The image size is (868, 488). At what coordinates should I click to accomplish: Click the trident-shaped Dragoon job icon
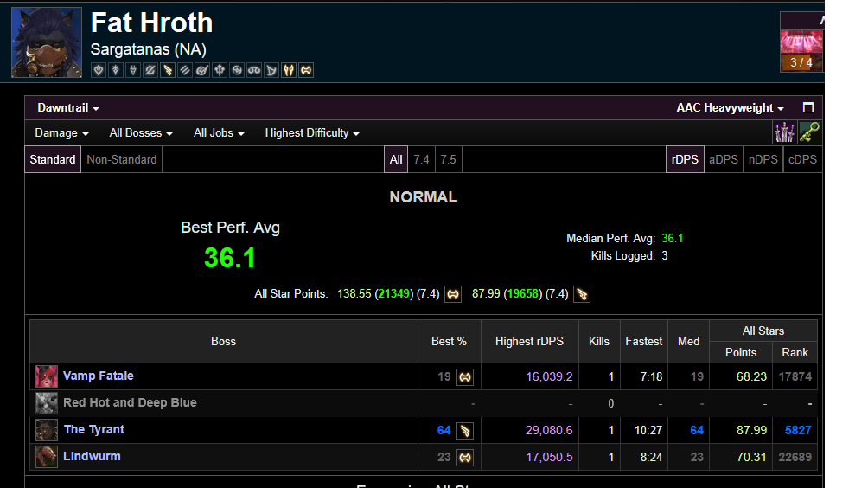coord(220,70)
